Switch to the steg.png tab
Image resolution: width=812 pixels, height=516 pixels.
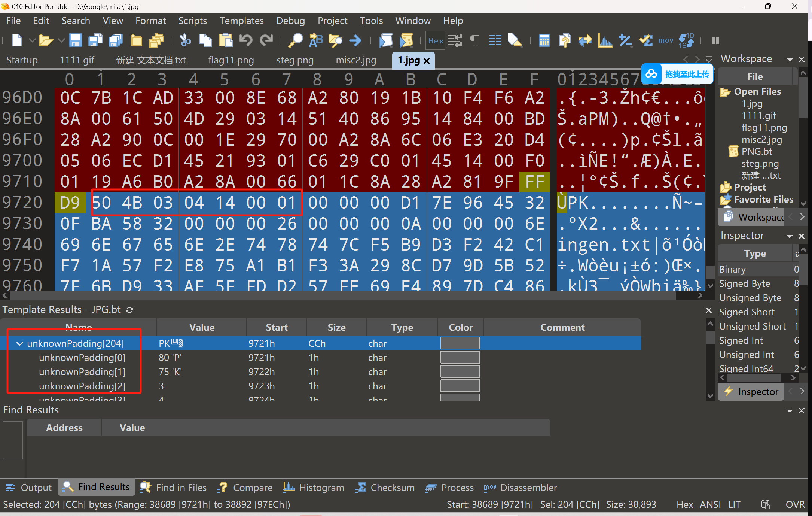295,60
